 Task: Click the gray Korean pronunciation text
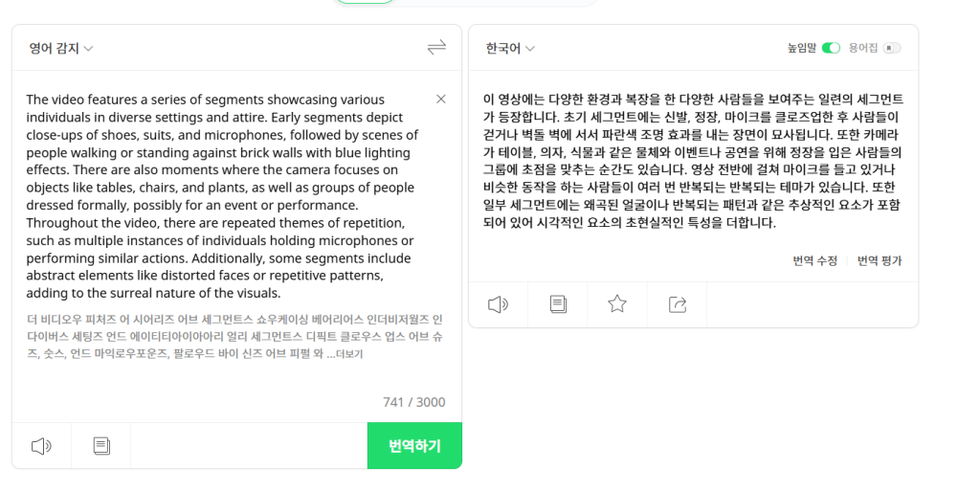230,336
